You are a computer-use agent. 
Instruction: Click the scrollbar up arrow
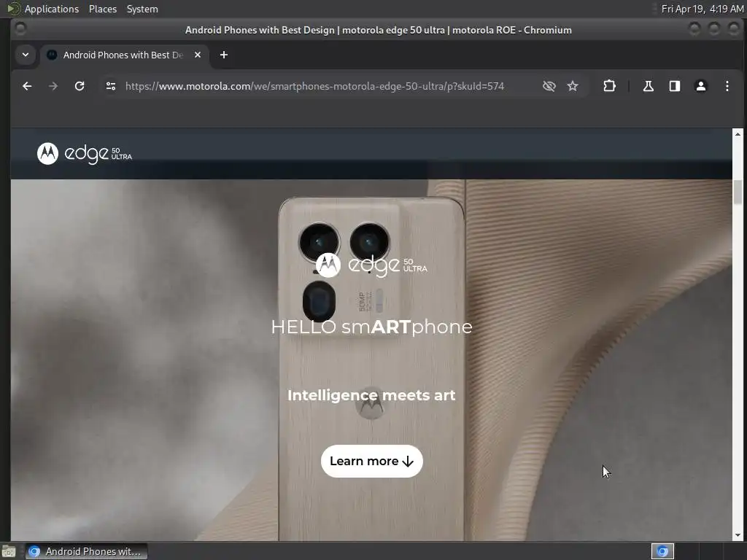[738, 134]
